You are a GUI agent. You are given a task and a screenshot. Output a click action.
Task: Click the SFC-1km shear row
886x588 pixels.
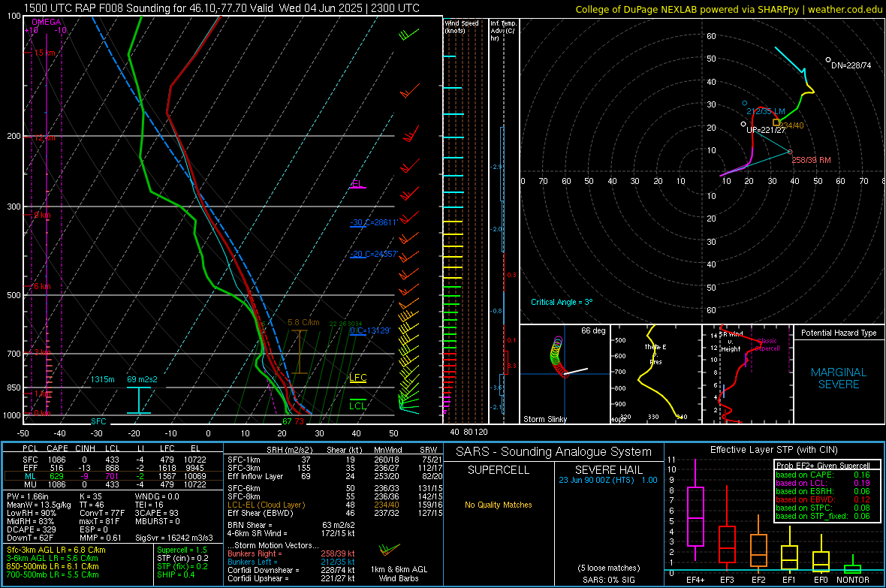pyautogui.click(x=335, y=460)
